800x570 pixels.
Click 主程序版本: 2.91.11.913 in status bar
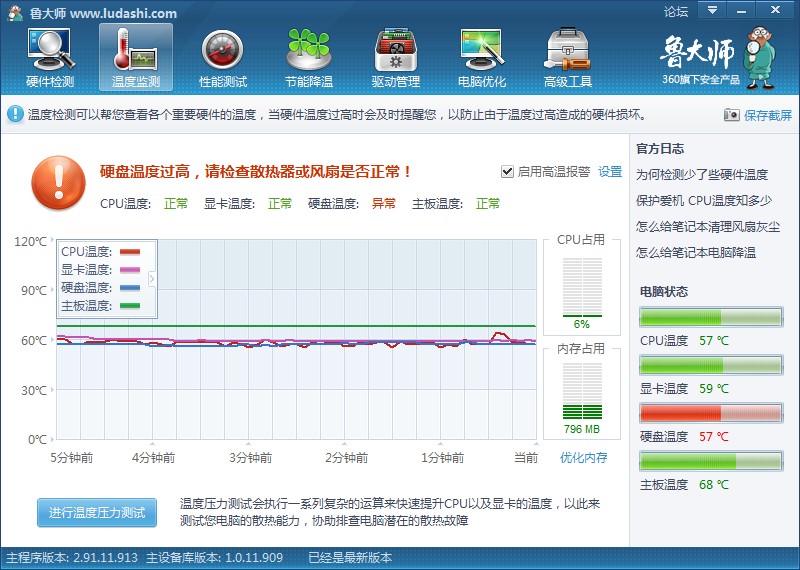click(x=71, y=557)
